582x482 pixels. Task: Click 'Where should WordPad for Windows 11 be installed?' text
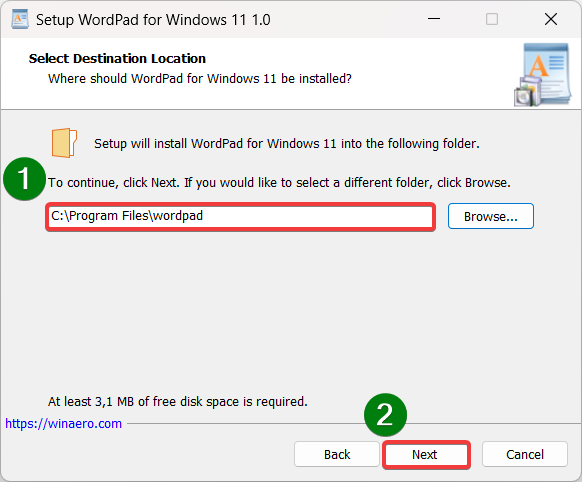200,79
